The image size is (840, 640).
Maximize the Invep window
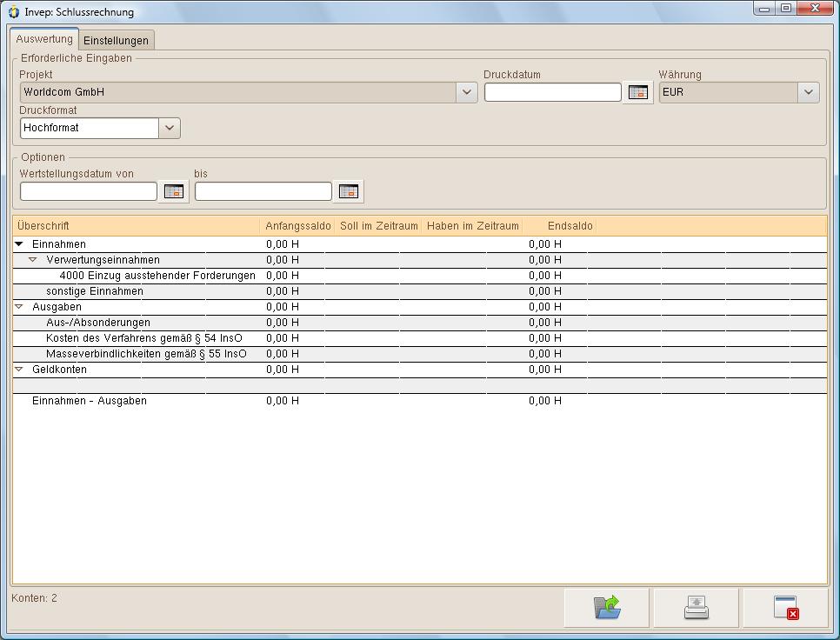(786, 8)
